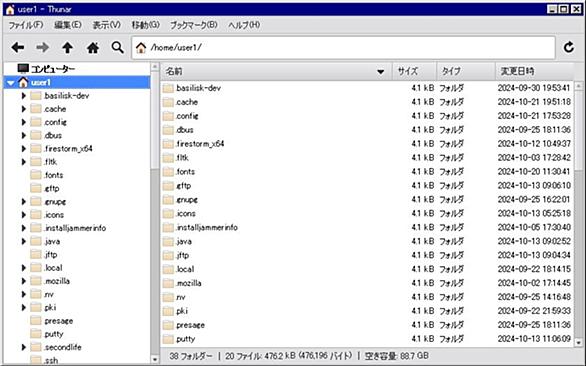Select .jftp in the side tree
The width and height of the screenshot is (586, 366).
(50, 255)
